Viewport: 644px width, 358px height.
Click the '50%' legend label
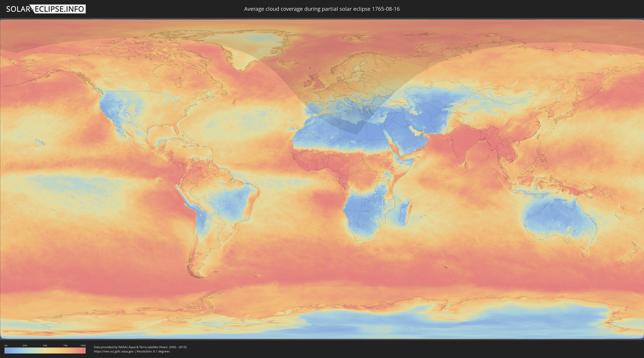coord(45,345)
